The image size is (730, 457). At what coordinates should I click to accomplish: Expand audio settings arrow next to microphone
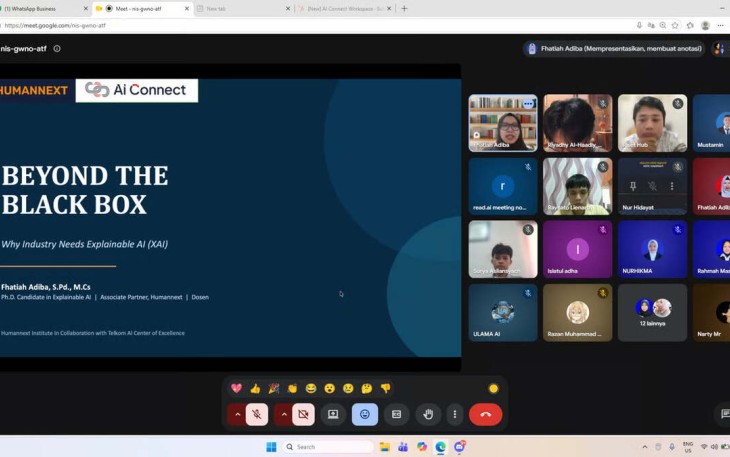tap(237, 414)
